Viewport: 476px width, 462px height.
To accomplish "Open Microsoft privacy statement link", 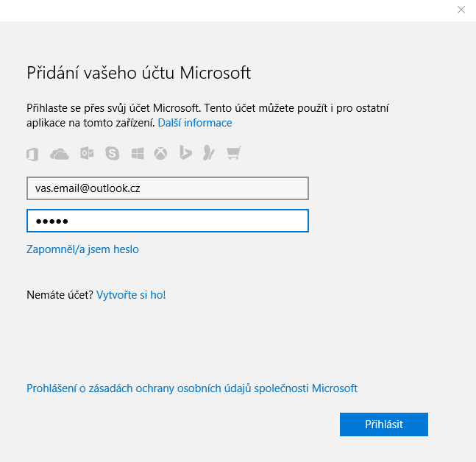I will [x=192, y=388].
